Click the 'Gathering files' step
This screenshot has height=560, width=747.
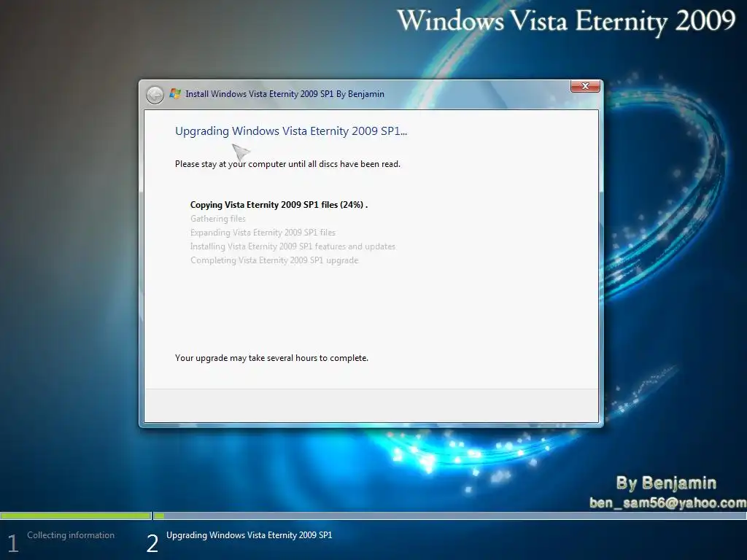pyautogui.click(x=217, y=219)
